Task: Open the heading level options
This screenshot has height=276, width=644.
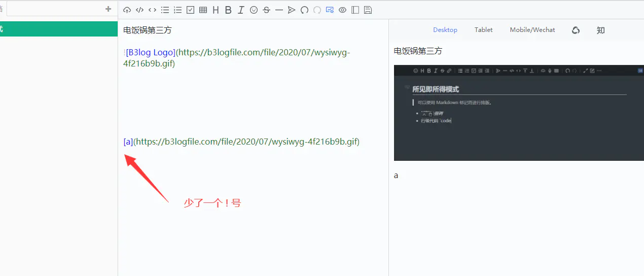Action: point(216,10)
